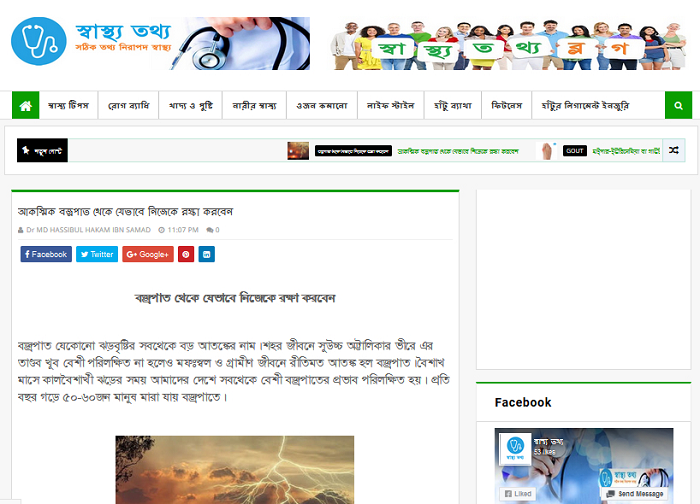Click the shuffle icon in news ticker
Viewport: 700px width, 504px height.
tap(674, 150)
